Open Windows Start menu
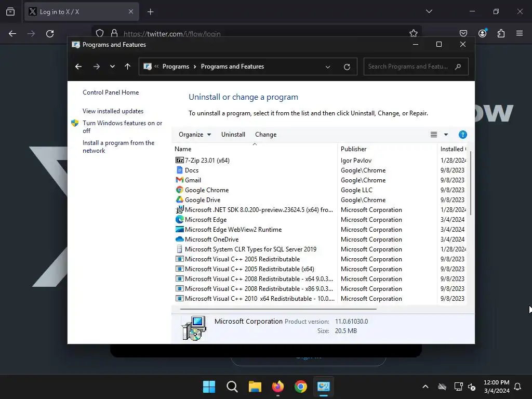 [209, 387]
